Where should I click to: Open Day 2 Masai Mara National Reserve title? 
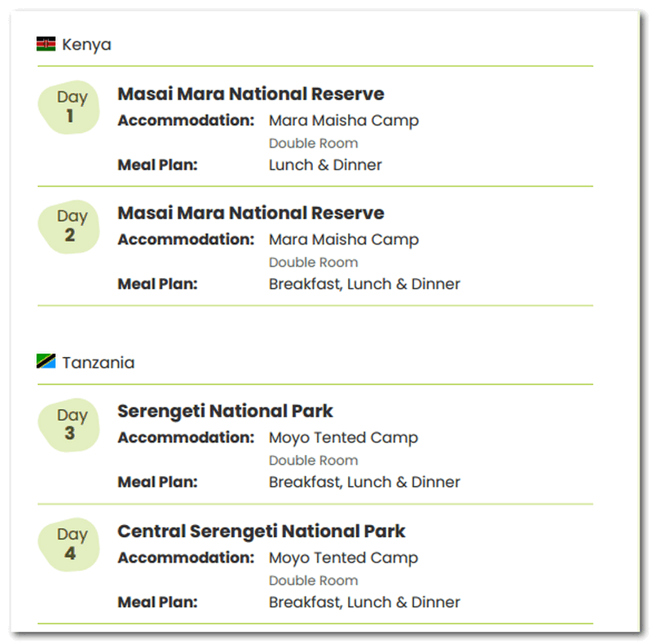tap(250, 213)
